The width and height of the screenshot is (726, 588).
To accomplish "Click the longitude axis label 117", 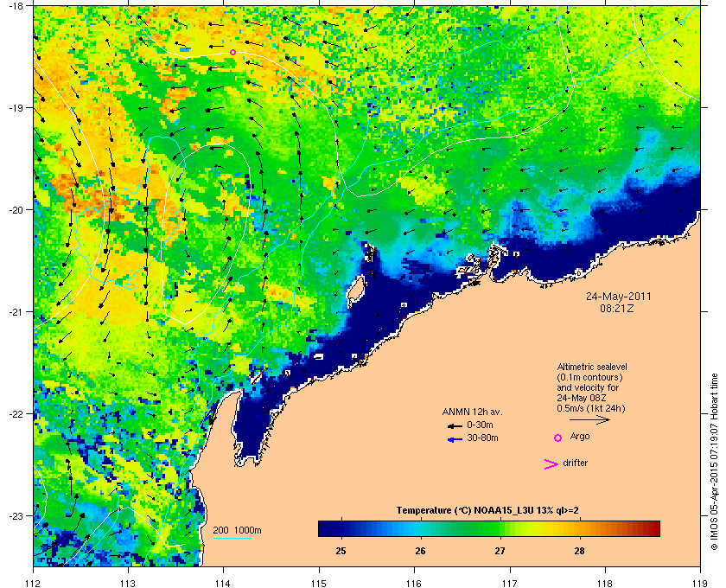I will 509,583.
